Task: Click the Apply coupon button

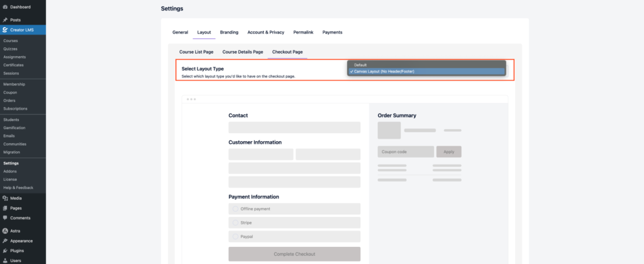Action: [448, 152]
